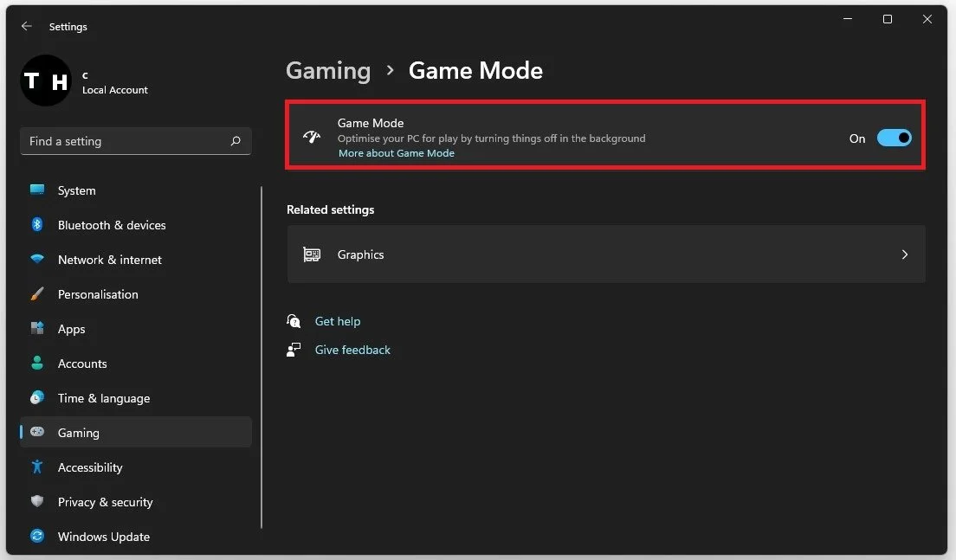Click the Time & language clock icon
This screenshot has height=560, width=956.
point(37,398)
